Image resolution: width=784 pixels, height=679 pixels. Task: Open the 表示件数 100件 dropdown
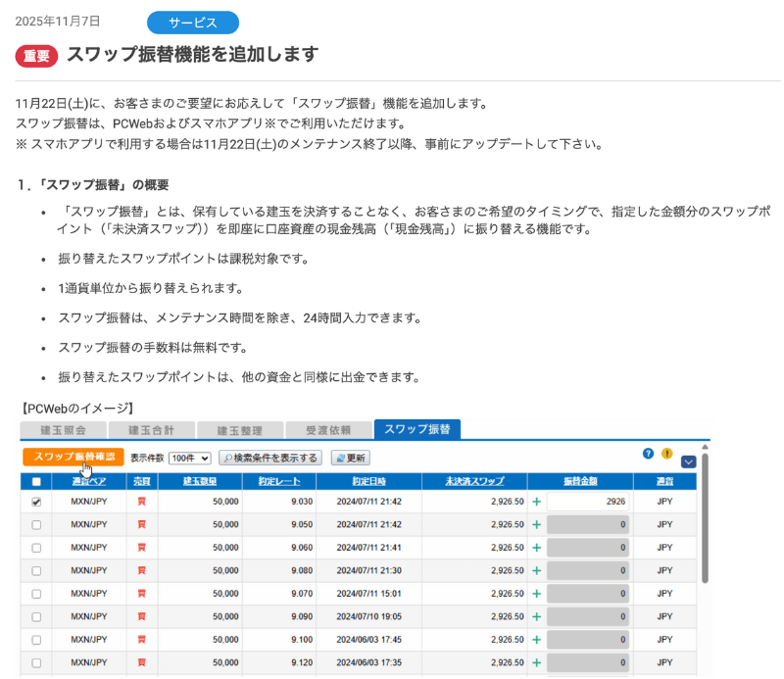(189, 458)
